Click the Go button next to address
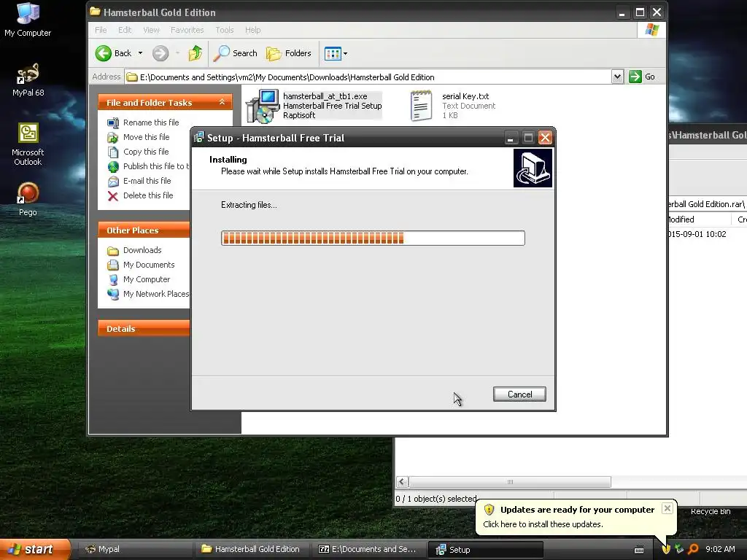This screenshot has height=560, width=747. click(x=642, y=77)
